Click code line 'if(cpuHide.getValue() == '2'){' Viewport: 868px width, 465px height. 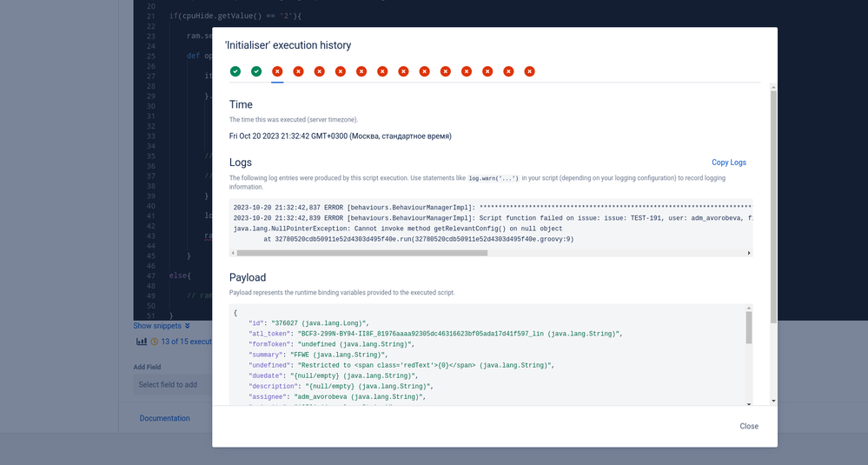point(235,16)
